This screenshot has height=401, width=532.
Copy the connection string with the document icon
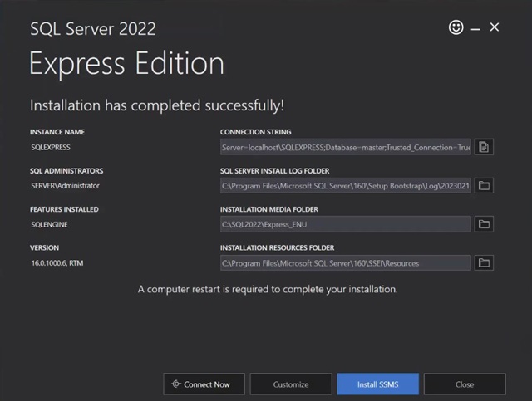(x=484, y=147)
